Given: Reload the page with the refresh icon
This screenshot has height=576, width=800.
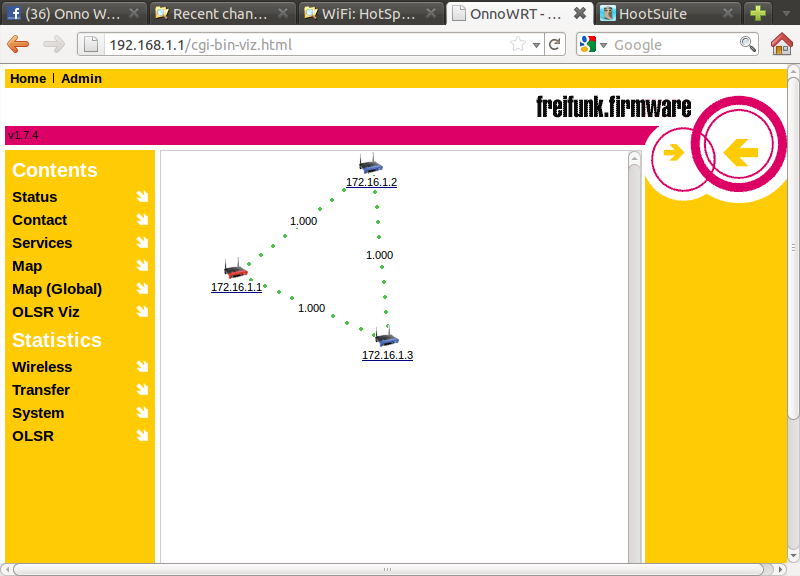Looking at the screenshot, I should click(555, 45).
